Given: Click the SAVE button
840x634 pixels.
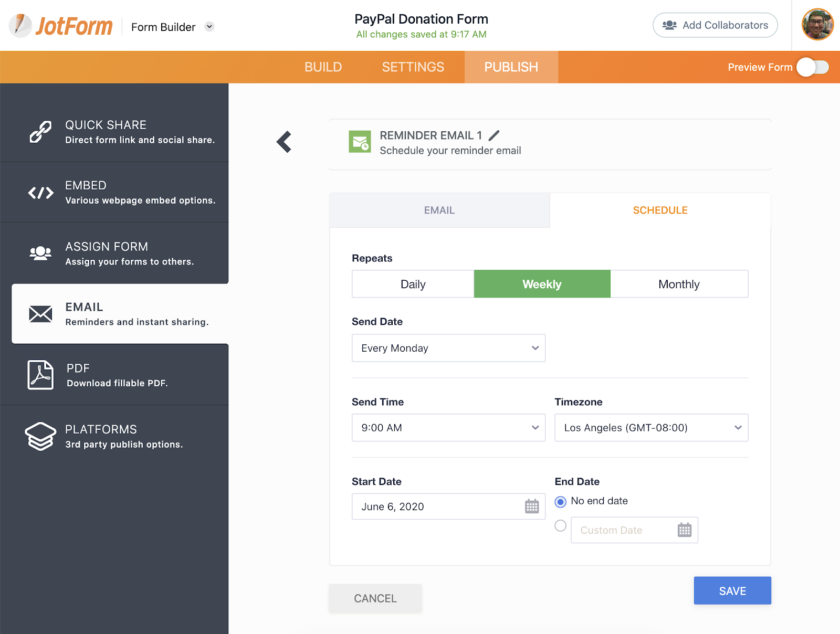Looking at the screenshot, I should [732, 591].
